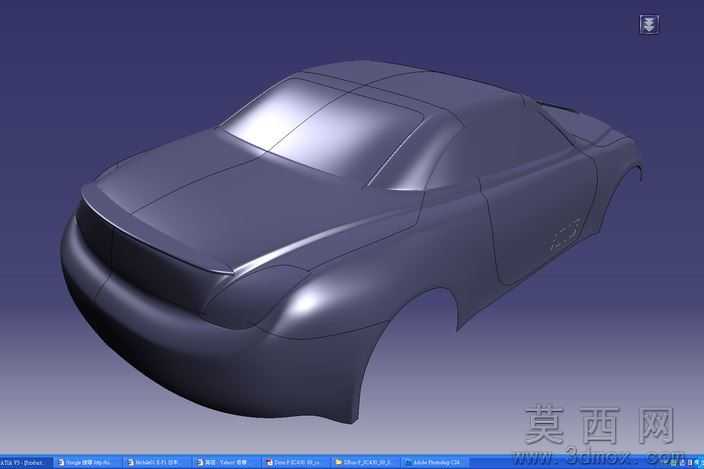Open the Adobe Photoshop CS4 taskbar button
The height and width of the screenshot is (469, 704).
coord(435,462)
